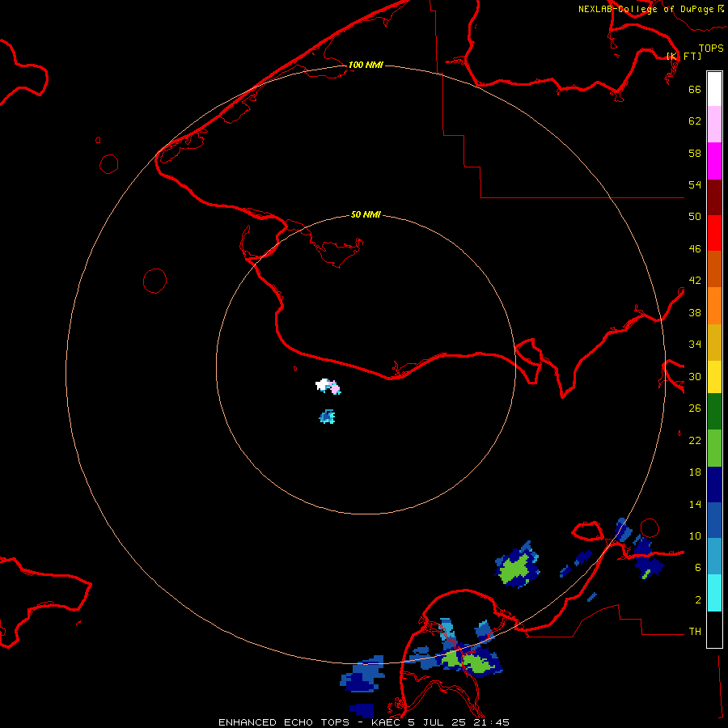Select the cyan legend swatch

point(714,593)
